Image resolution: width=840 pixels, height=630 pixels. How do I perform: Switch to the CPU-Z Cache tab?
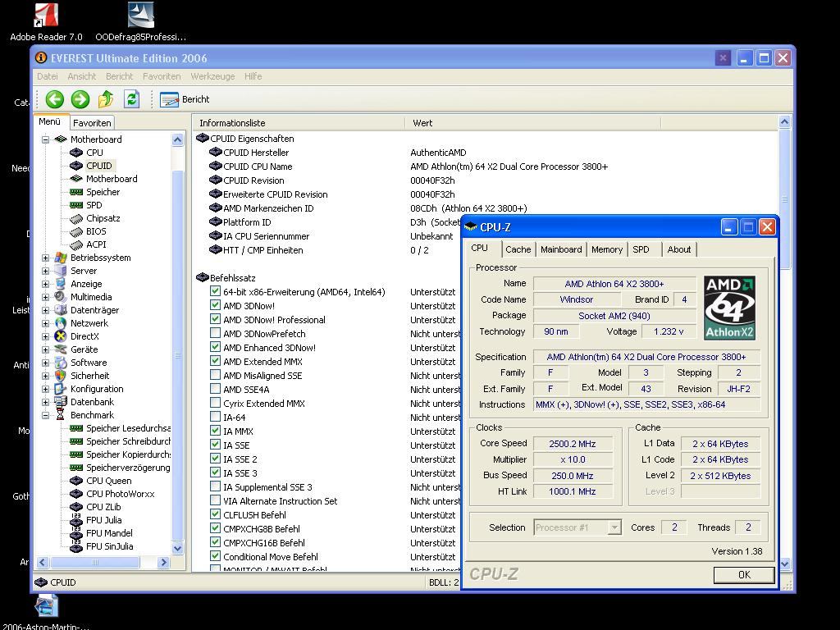[518, 249]
